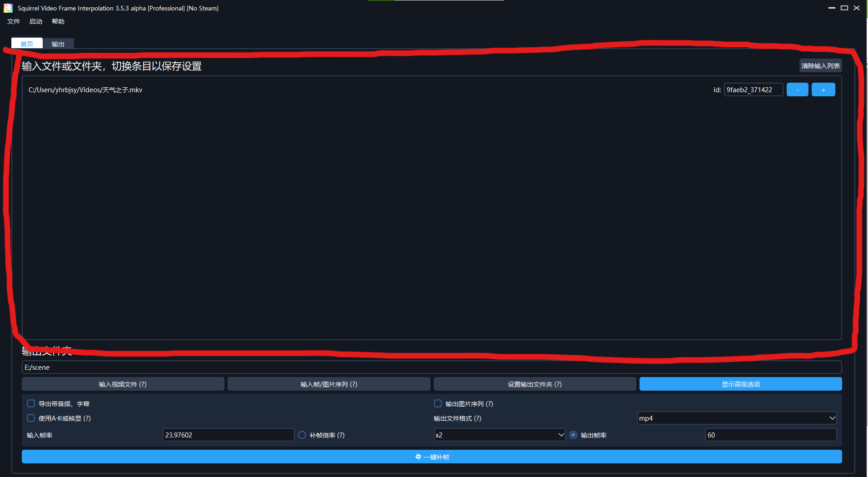Click the E:/scene output folder field
Screen dimensions: 868x477
[432, 367]
